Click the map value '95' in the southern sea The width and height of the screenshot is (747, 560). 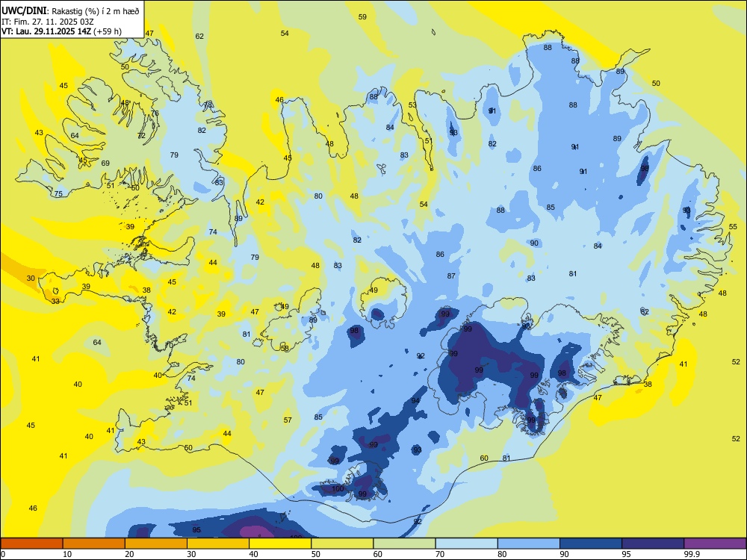pyautogui.click(x=196, y=529)
